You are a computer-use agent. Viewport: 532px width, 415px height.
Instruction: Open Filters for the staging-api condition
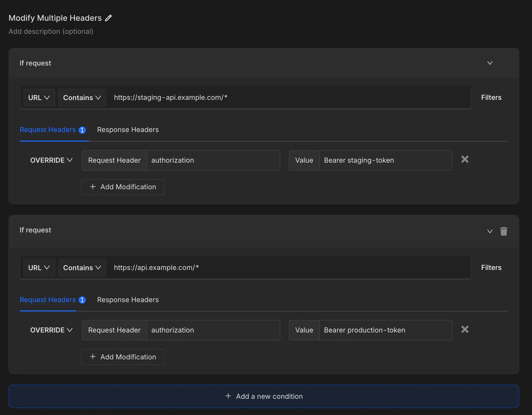click(x=491, y=97)
